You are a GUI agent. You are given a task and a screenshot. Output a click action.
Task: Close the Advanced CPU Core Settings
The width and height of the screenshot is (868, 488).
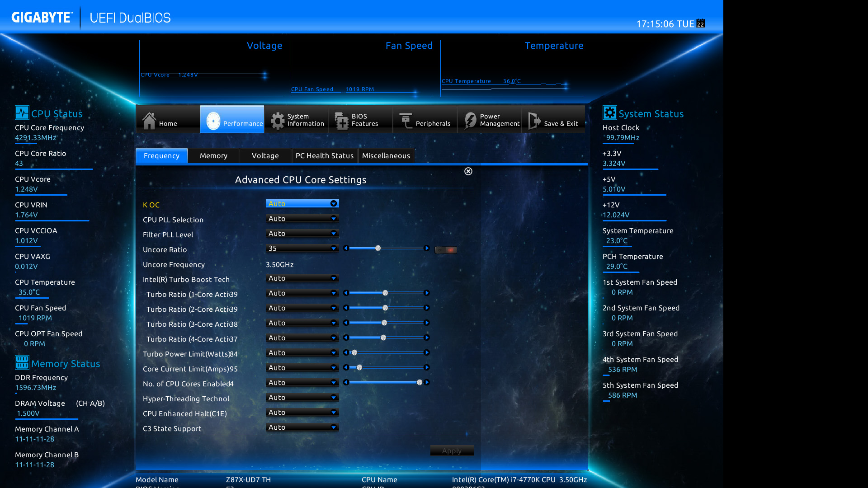point(468,172)
